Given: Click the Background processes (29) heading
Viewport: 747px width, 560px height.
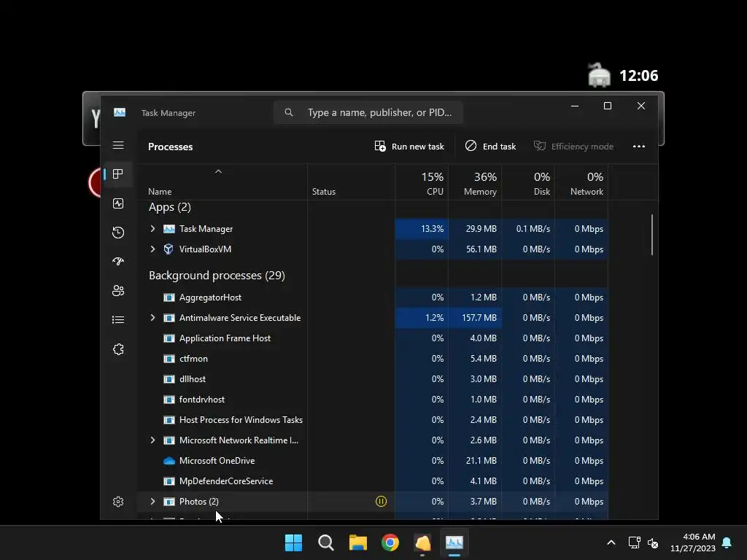Looking at the screenshot, I should [217, 275].
